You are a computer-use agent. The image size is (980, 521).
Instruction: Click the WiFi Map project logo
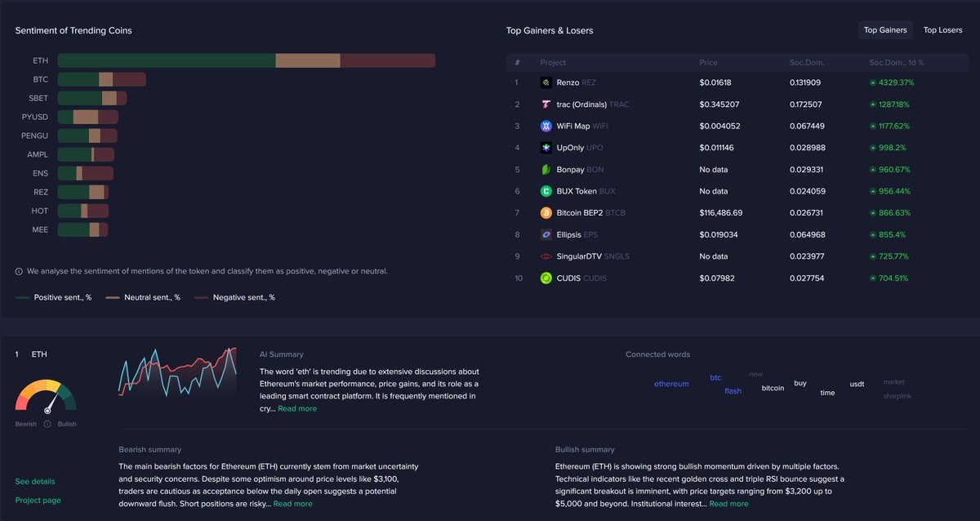point(546,126)
